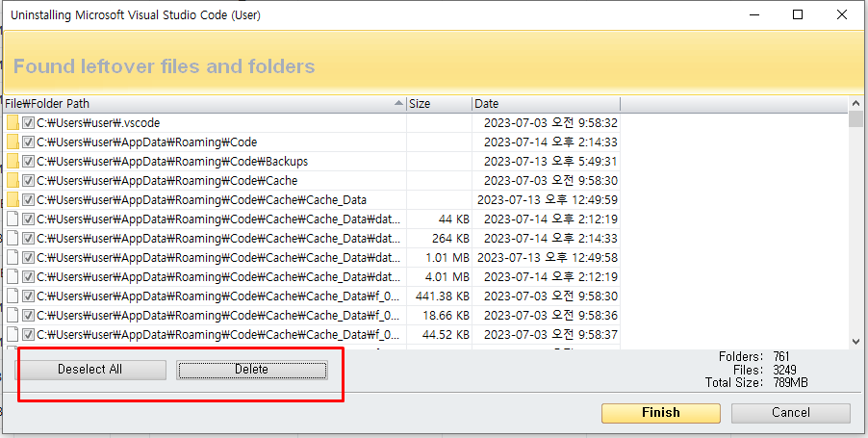Click folder icon of Code\Cache row
868x438 pixels.
(13, 181)
